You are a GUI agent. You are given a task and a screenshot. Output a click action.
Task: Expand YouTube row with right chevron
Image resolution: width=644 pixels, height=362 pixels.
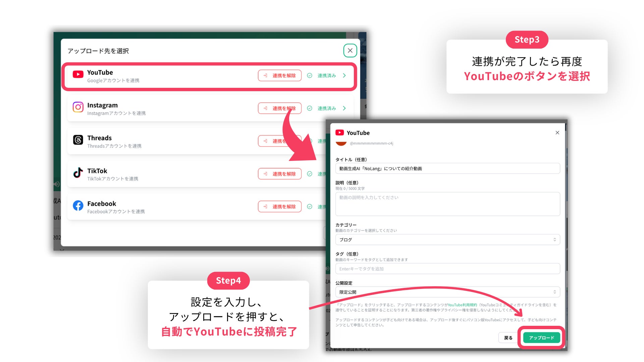pyautogui.click(x=344, y=76)
